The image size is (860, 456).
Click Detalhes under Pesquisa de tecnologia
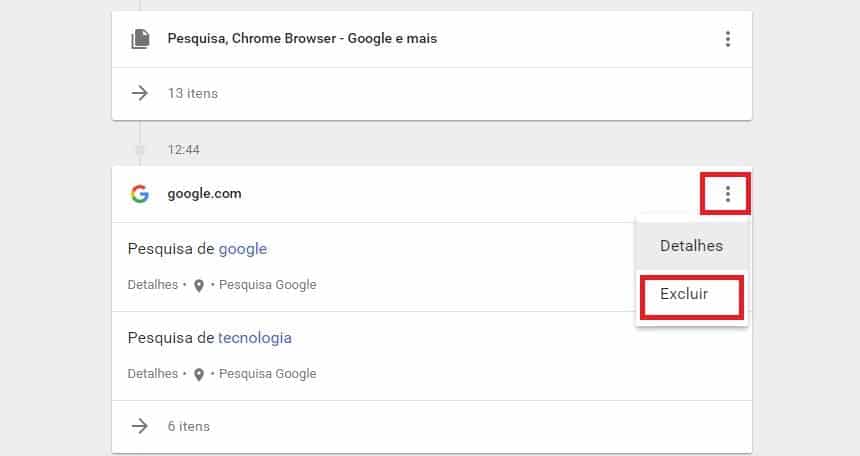tap(152, 374)
